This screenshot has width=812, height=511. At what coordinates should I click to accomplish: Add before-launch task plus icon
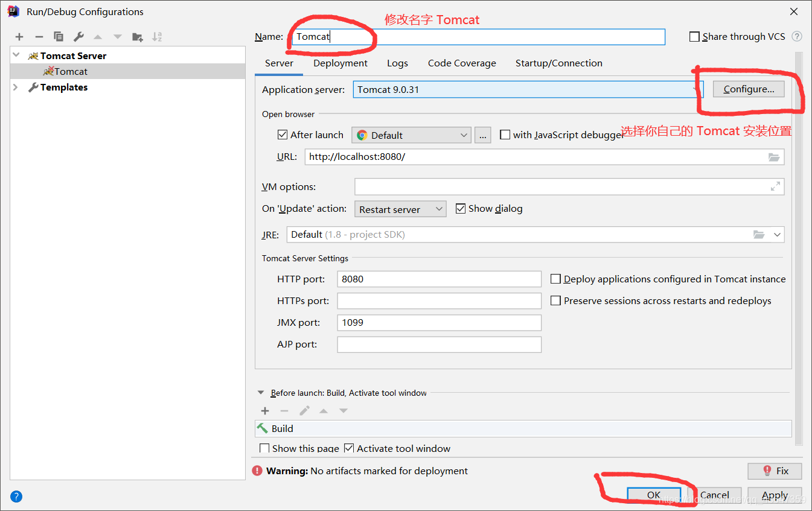click(265, 411)
